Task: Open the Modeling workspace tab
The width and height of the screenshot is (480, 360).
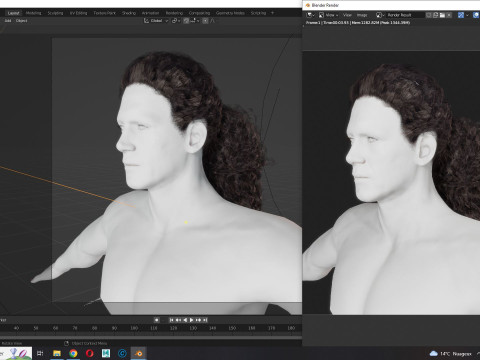Action: click(34, 13)
